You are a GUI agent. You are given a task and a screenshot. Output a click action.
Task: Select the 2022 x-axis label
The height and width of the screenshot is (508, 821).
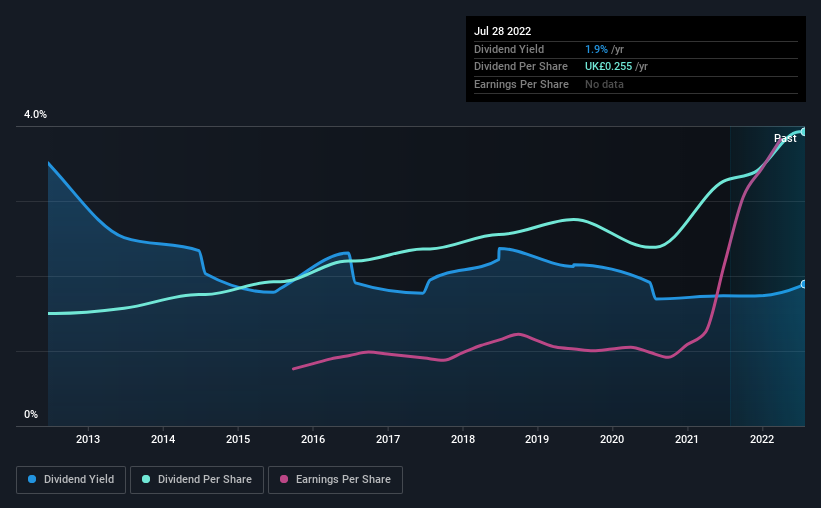762,439
